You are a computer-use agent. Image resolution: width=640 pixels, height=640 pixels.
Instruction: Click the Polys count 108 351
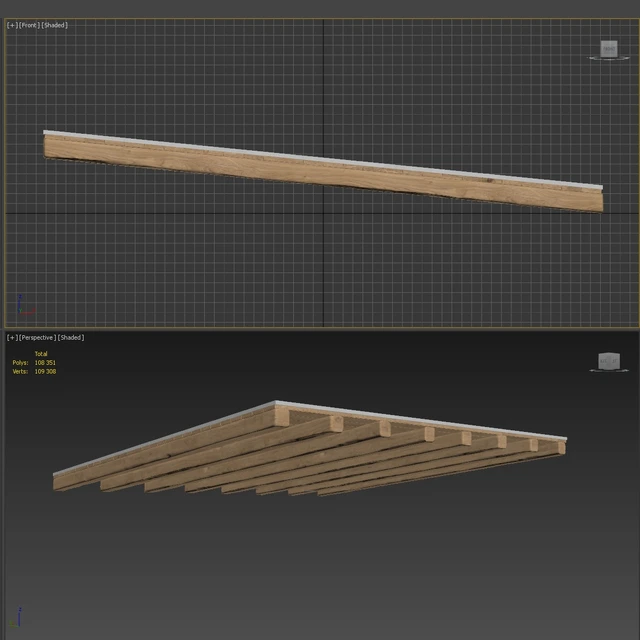pos(45,362)
